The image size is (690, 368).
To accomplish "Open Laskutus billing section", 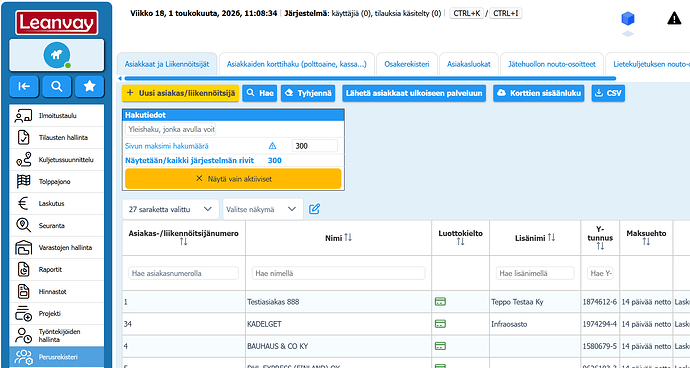I will pyautogui.click(x=57, y=204).
